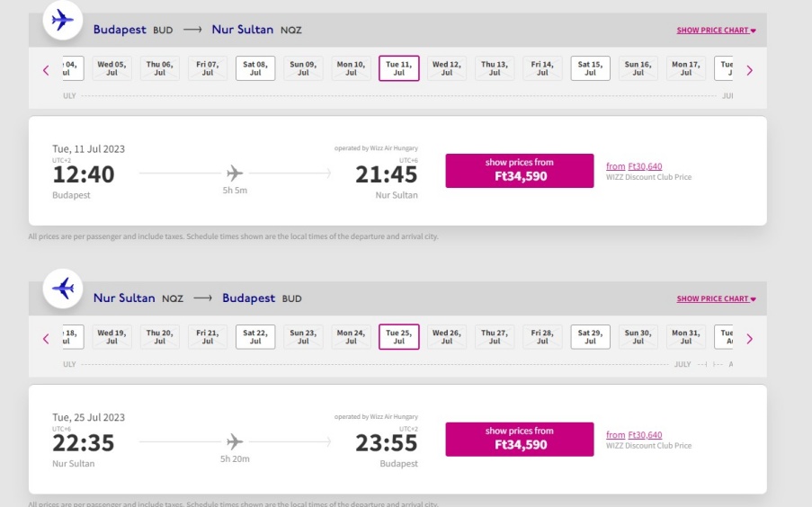Select Sat 22 Jul return date
812x507 pixels.
pos(255,337)
